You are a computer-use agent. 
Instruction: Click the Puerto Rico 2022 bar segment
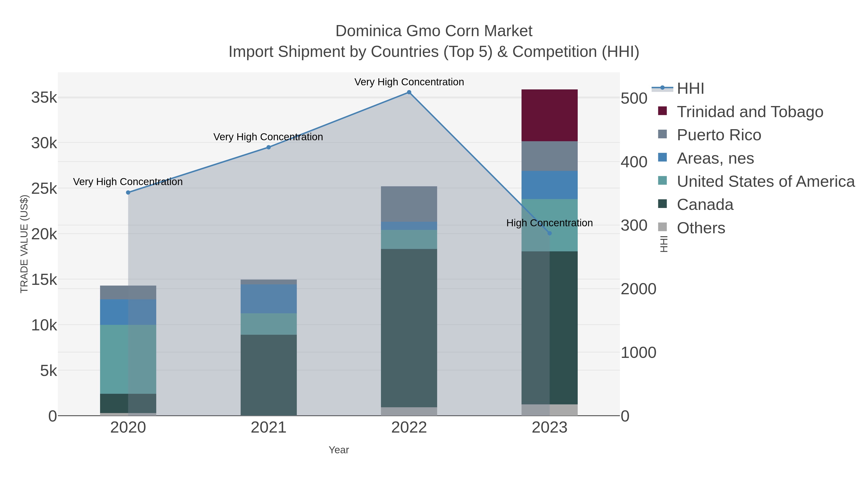point(409,204)
